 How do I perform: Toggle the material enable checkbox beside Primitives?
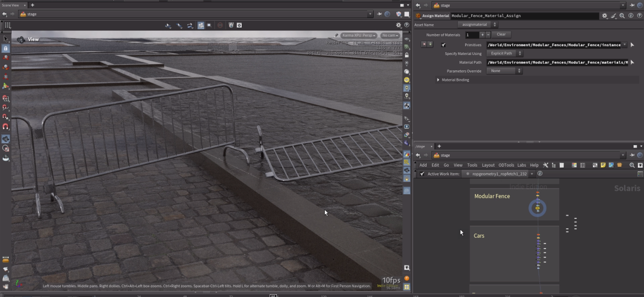click(444, 45)
